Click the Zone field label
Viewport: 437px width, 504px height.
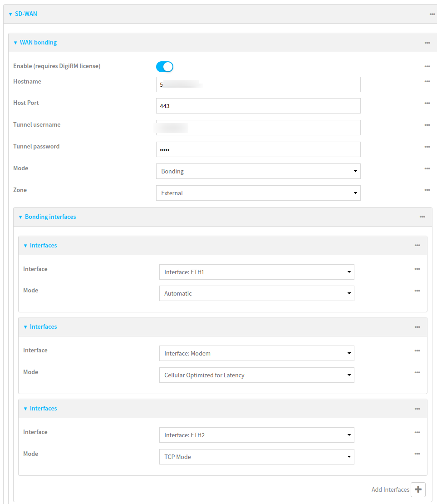[20, 190]
